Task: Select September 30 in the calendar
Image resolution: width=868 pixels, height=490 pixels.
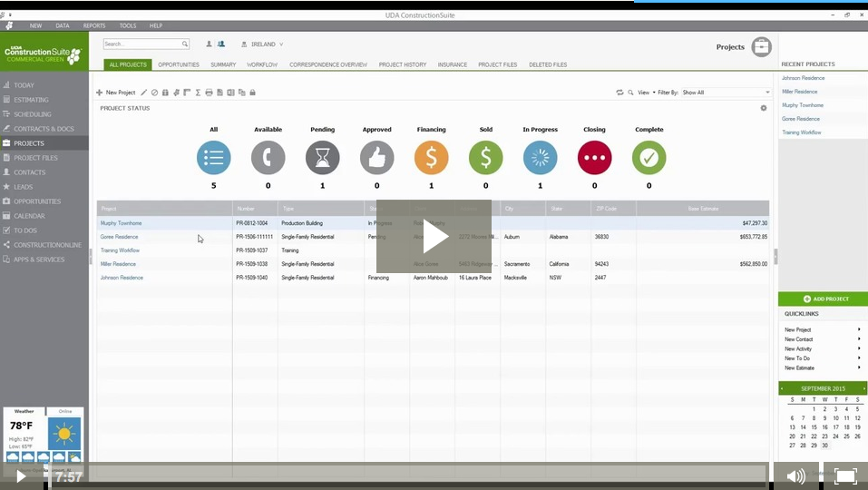Action: click(824, 446)
